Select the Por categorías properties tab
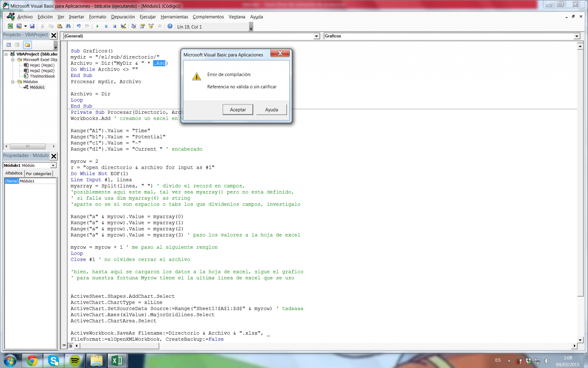 tap(38, 173)
